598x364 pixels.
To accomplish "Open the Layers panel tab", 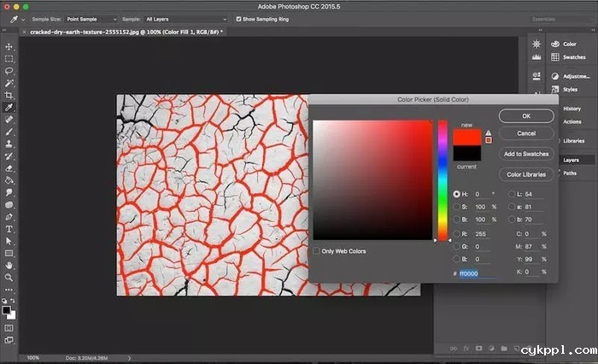I will tap(571, 160).
